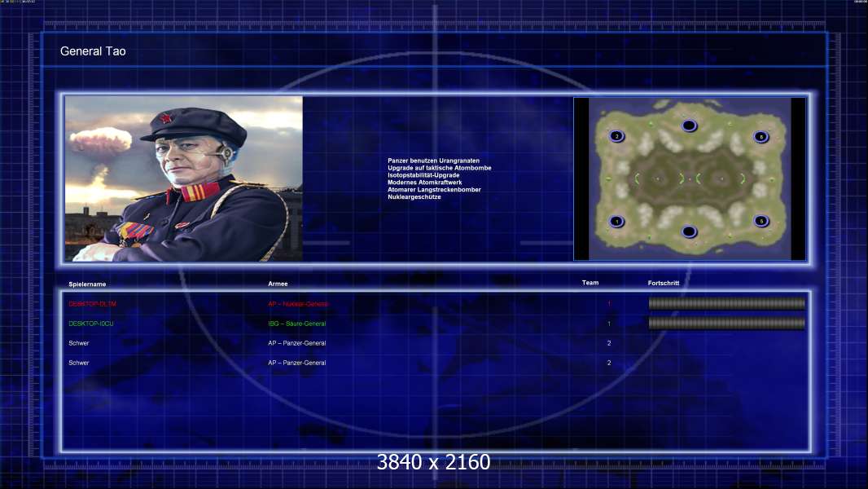Click team number of the red DESKTOP player
Viewport: 868px width, 489px height.
[x=609, y=304]
